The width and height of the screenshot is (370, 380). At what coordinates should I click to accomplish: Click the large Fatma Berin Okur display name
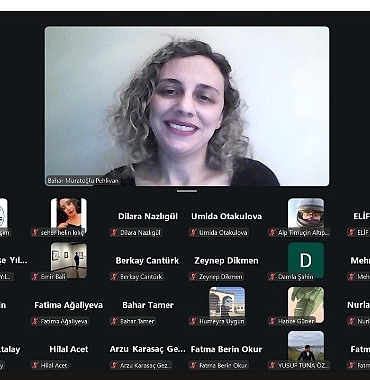pos(226,349)
